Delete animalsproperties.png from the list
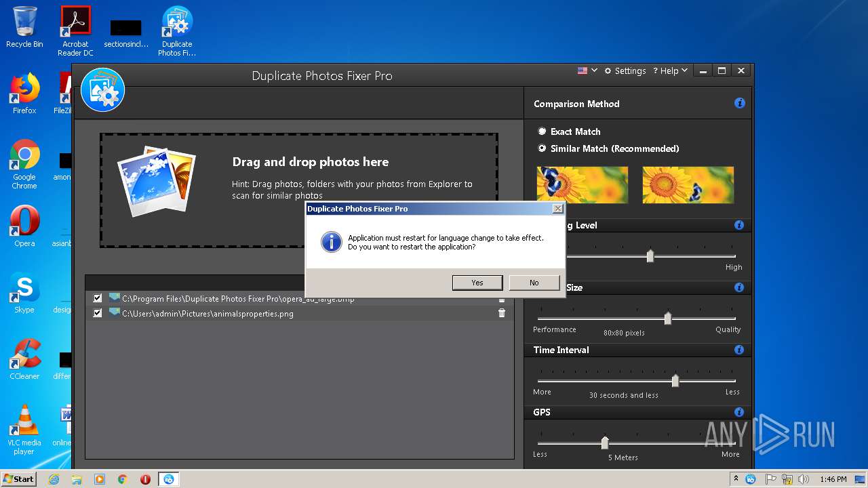The image size is (868, 488). [502, 313]
